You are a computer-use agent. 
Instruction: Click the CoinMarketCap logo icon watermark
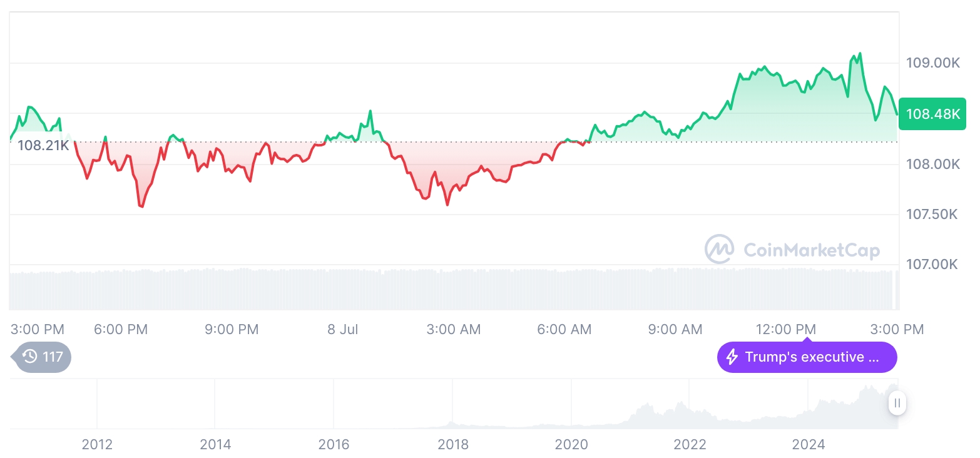(x=720, y=250)
